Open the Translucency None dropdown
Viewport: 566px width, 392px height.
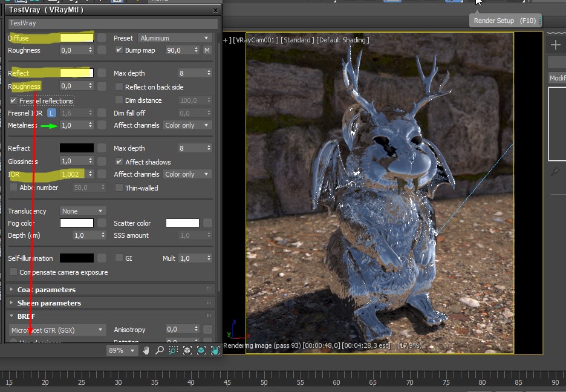82,211
